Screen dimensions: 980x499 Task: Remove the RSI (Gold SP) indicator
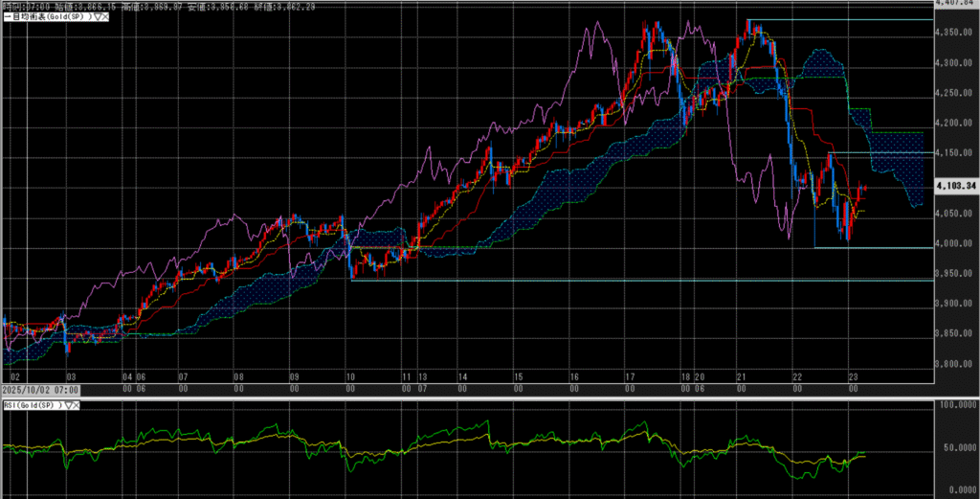78,406
